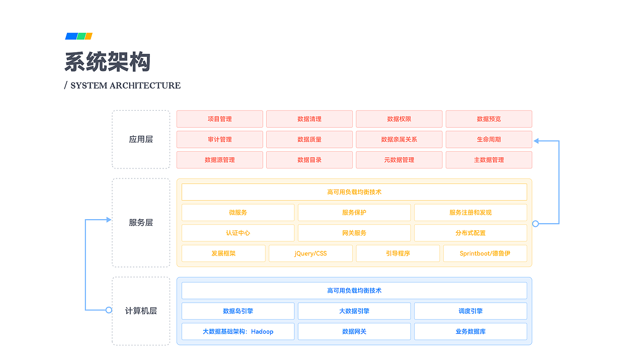Screen dimensions: 644x362
Task: Click the orange 高可用负载均衡技术 bar
Action: (354, 192)
